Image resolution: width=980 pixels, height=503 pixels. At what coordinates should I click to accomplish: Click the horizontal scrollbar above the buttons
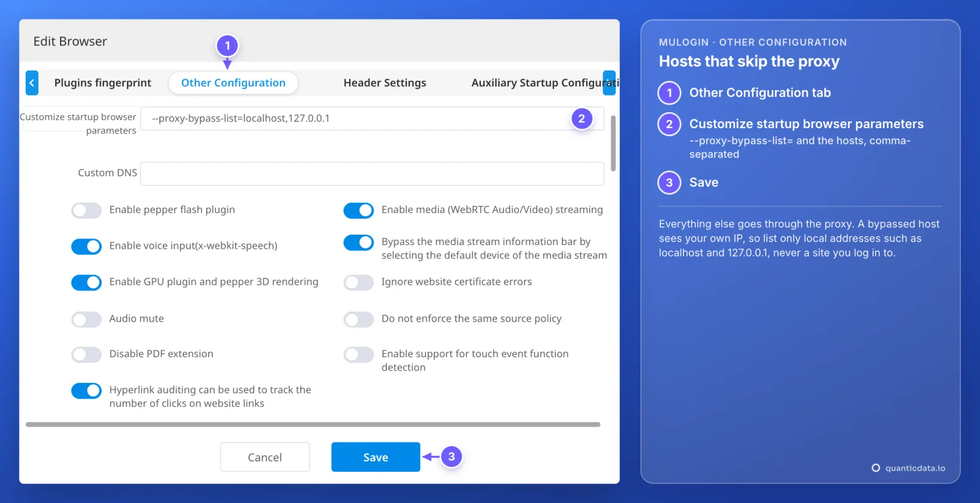click(313, 425)
